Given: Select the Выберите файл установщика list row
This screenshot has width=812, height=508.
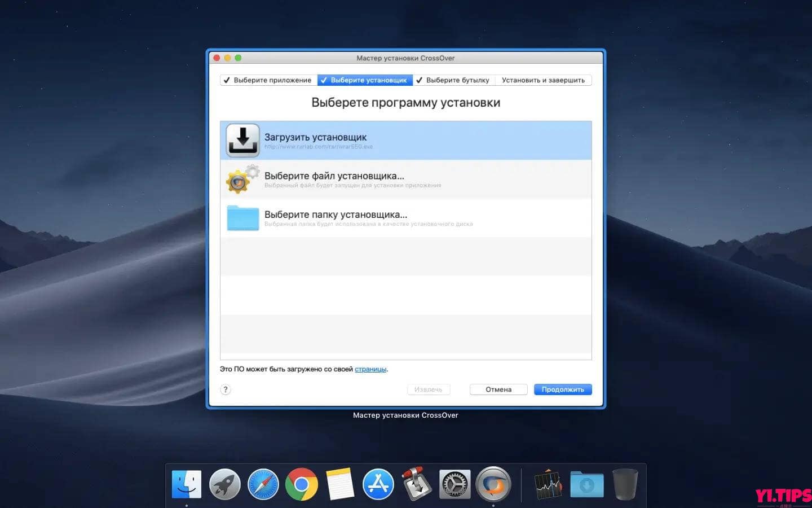Looking at the screenshot, I should click(x=406, y=178).
